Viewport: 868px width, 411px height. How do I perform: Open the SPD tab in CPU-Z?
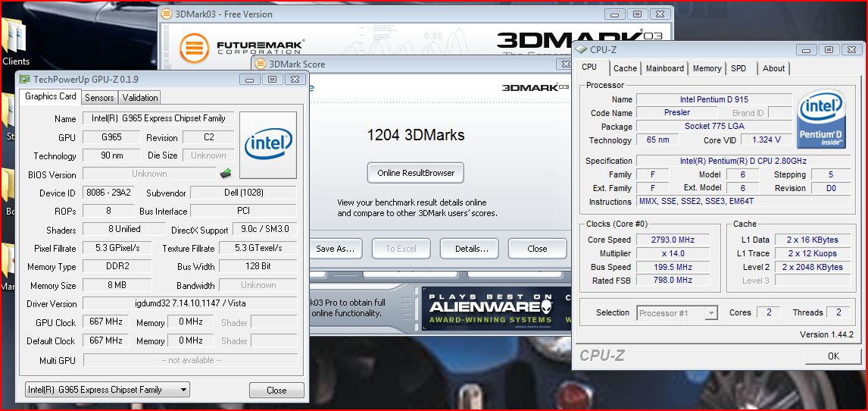coord(738,68)
